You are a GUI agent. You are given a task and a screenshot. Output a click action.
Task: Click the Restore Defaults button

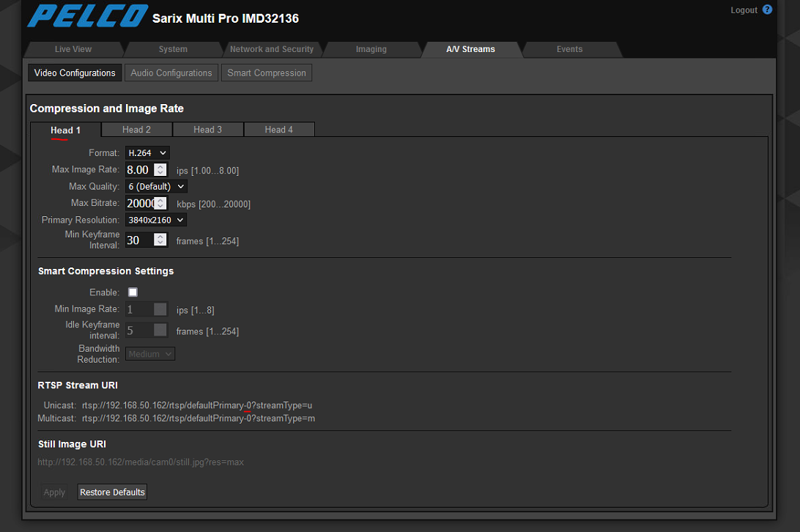[112, 492]
